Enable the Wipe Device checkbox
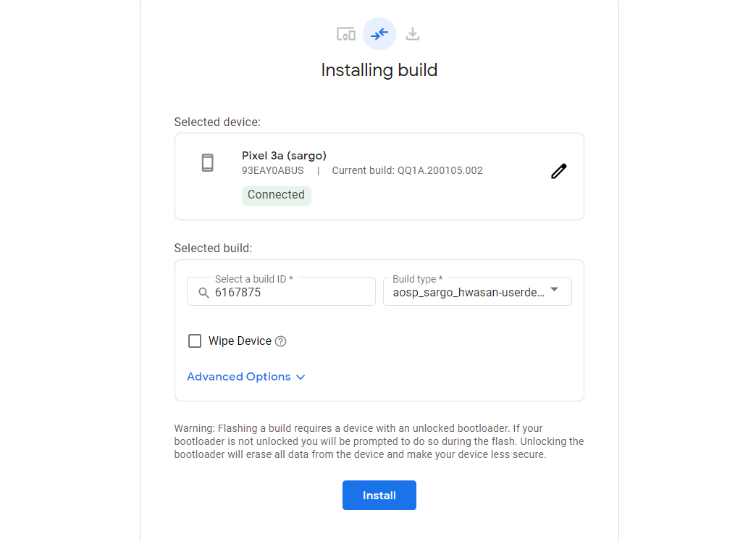The image size is (756, 542). click(195, 341)
